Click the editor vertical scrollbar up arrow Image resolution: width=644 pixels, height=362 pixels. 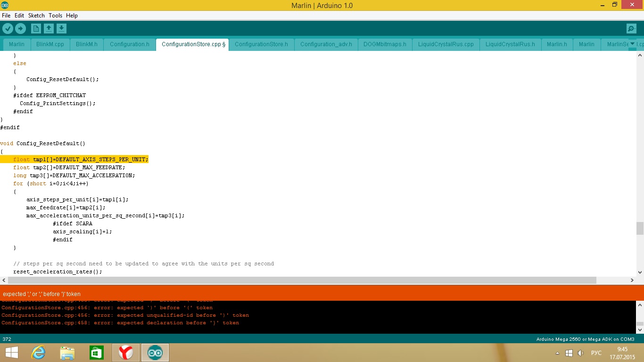640,55
